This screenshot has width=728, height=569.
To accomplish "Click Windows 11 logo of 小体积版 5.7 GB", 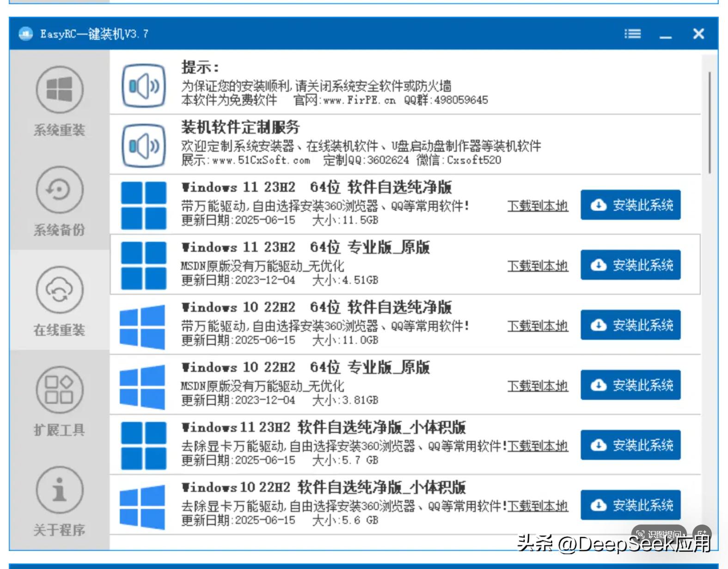I will pyautogui.click(x=144, y=445).
